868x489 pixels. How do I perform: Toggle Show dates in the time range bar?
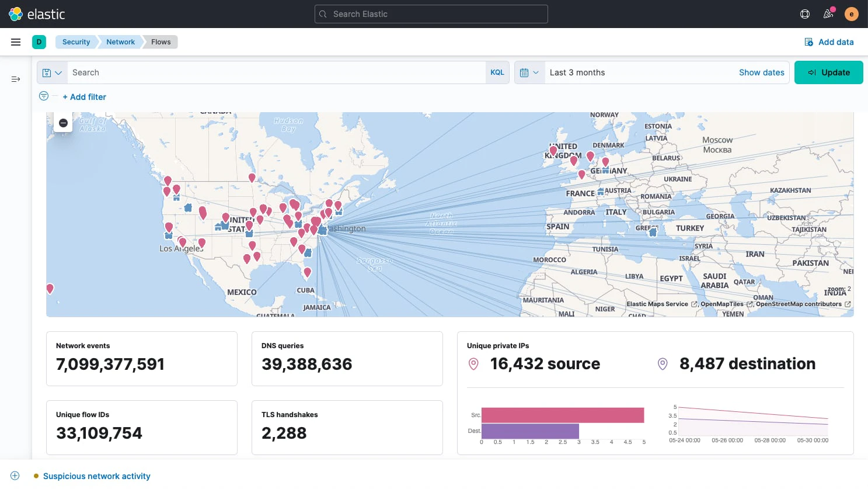761,72
